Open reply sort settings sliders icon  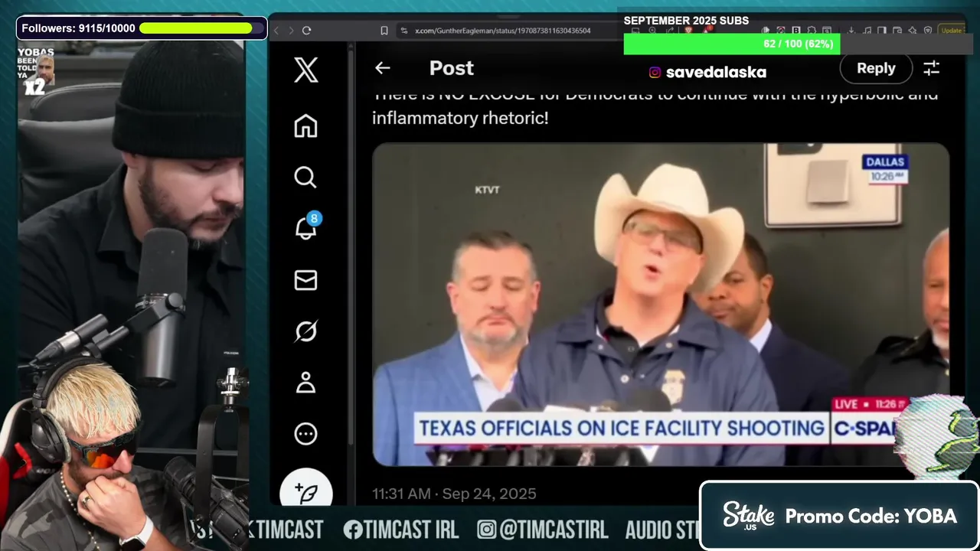tap(932, 68)
